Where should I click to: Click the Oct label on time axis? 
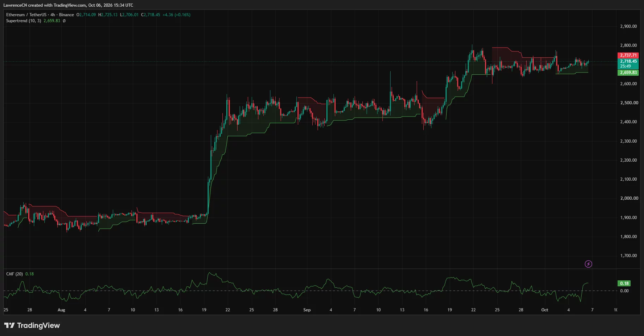point(545,310)
